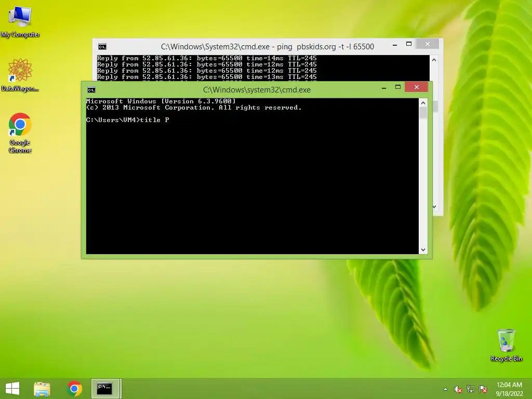The width and height of the screenshot is (532, 399).
Task: Click scroll-down arrow in ping cmd window
Action: coord(434,207)
